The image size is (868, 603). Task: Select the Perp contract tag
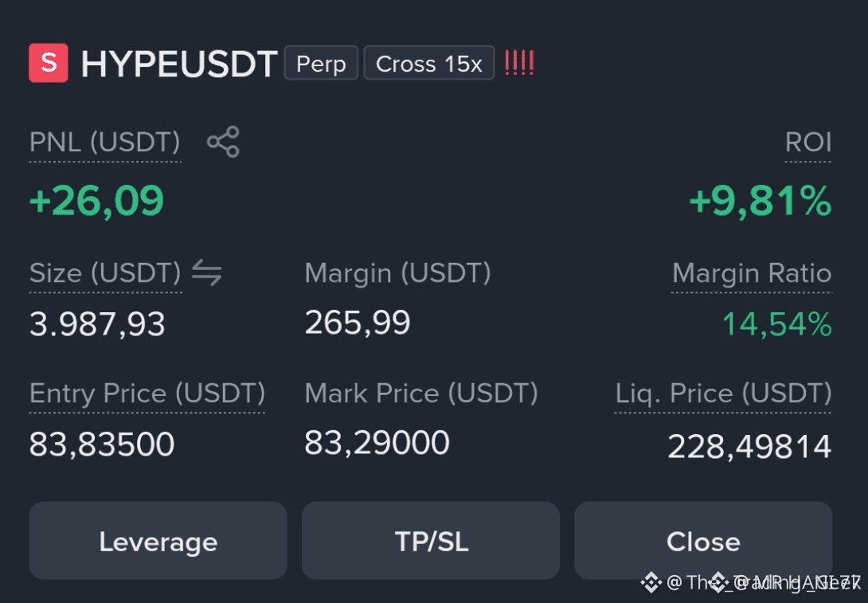pyautogui.click(x=321, y=63)
